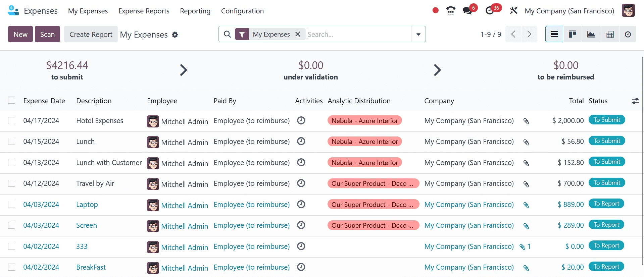This screenshot has height=277, width=644.
Task: Click the $ 2,000.00 total cell
Action: 568,121
